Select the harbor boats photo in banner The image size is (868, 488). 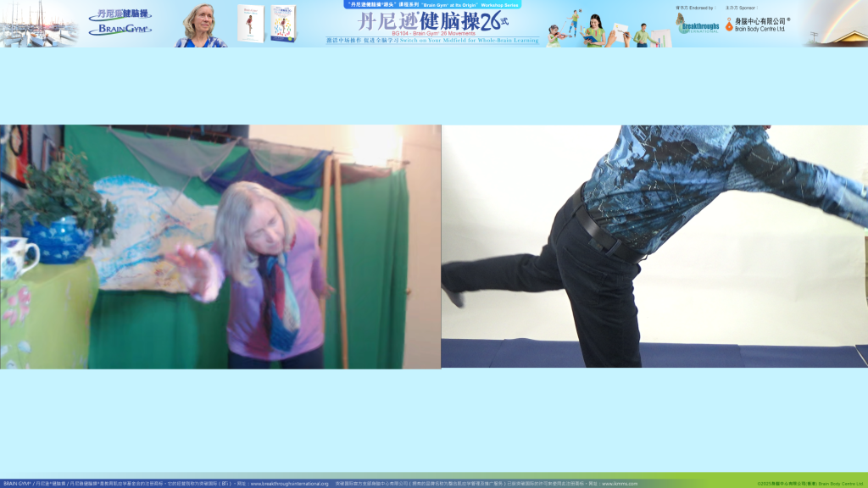click(x=38, y=24)
